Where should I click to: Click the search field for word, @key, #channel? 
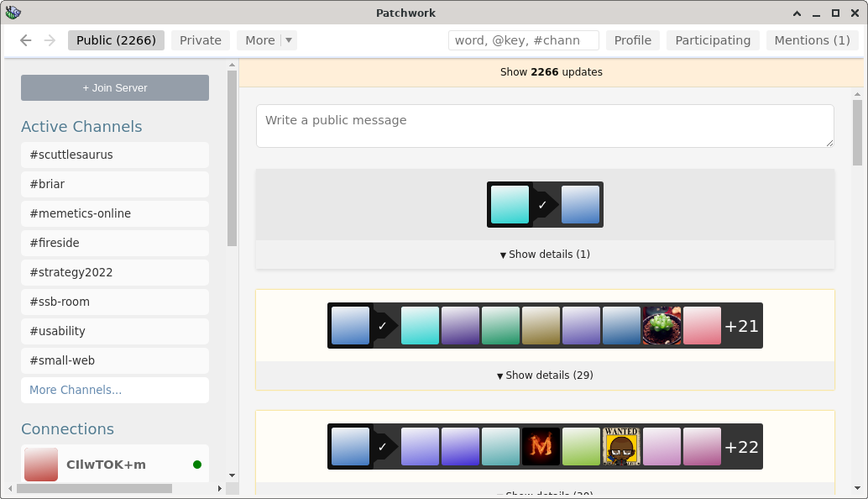point(524,40)
